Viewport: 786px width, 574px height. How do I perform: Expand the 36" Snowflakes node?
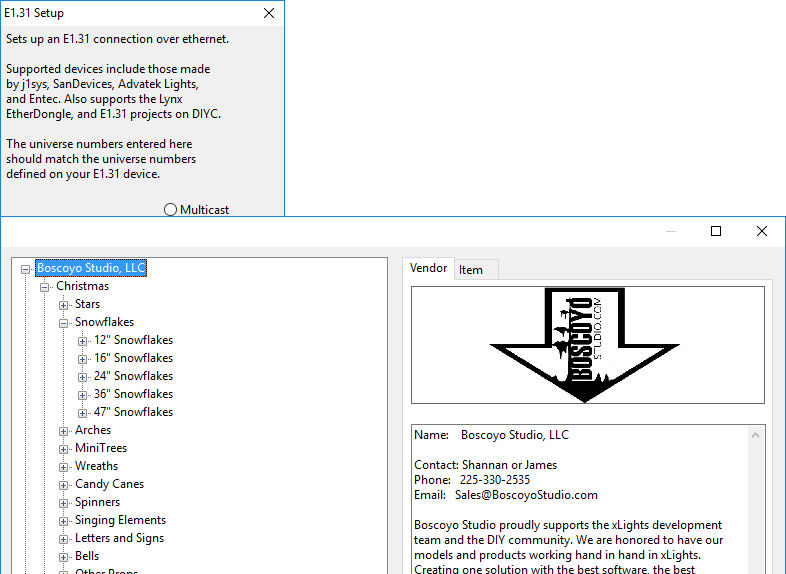[82, 395]
